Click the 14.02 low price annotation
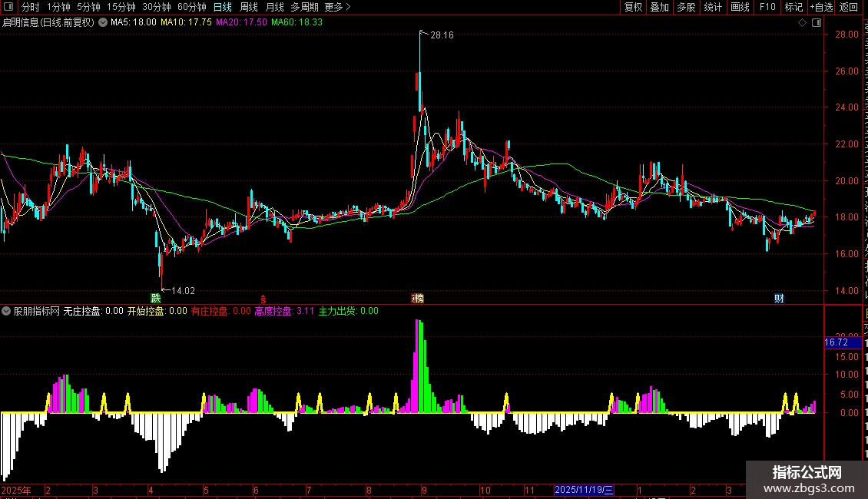This screenshot has height=499, width=868. tap(183, 291)
